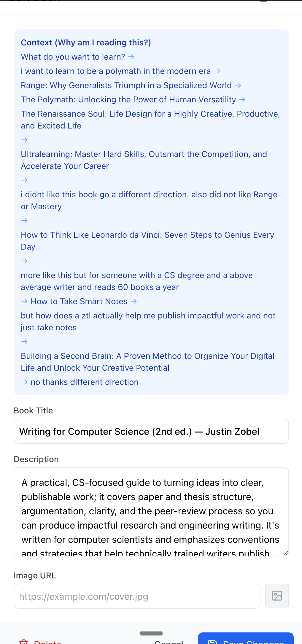
Task: Select "Range: Why Generalists Triumph" context entry
Action: point(126,85)
